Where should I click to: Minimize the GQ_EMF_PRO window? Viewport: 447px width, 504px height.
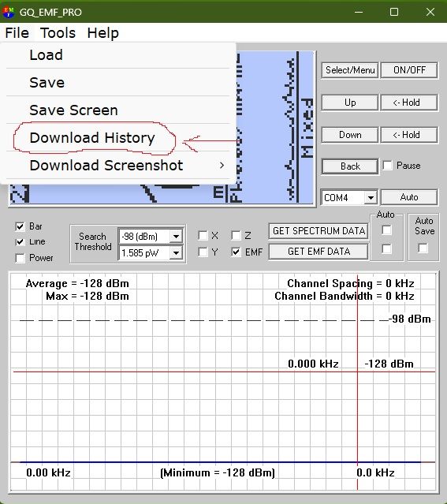359,12
